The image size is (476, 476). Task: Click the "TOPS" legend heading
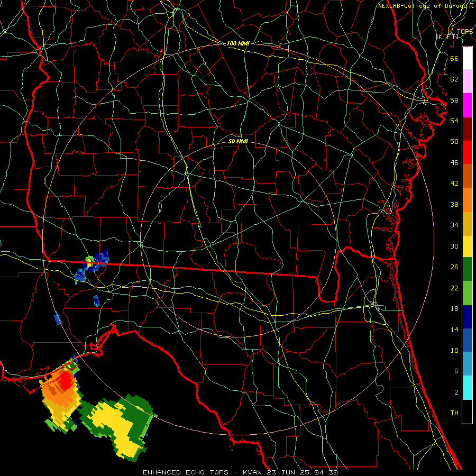465,31
